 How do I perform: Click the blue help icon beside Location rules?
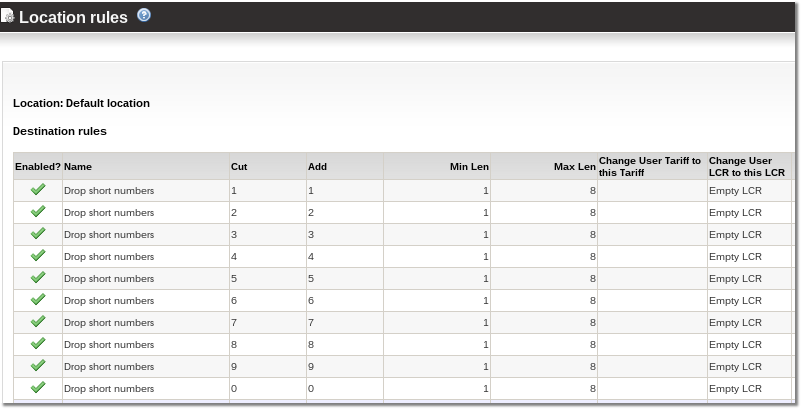[144, 15]
